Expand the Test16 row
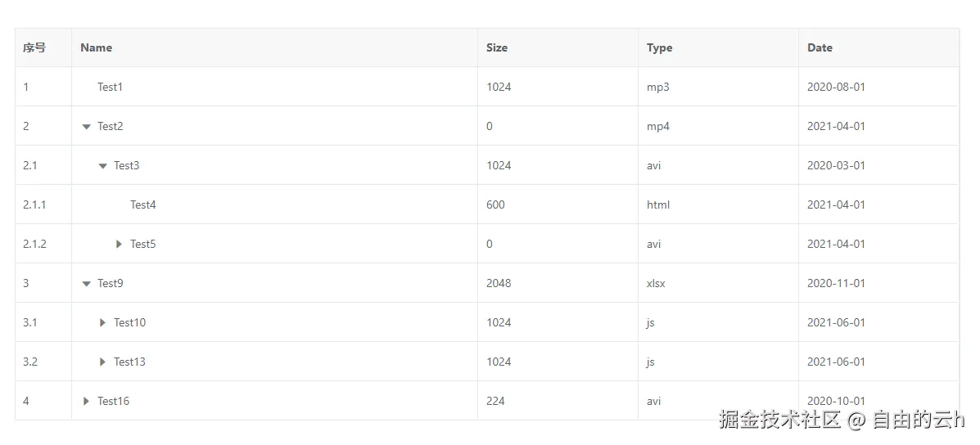980x445 pixels. [x=87, y=401]
